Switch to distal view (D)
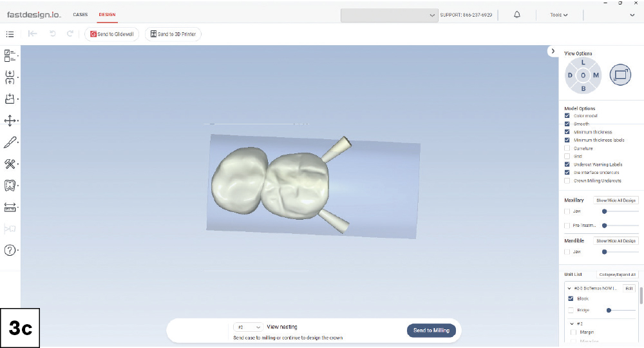Image resolution: width=644 pixels, height=348 pixels. coord(570,75)
